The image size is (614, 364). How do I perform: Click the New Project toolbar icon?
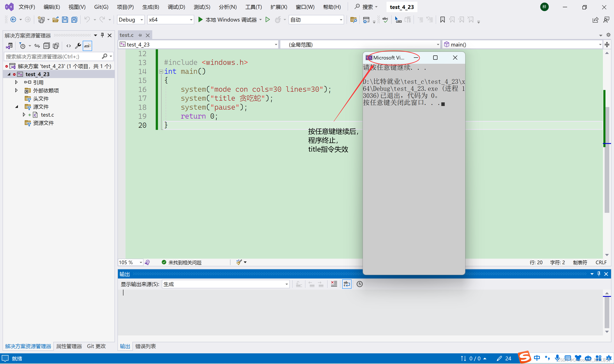[41, 20]
